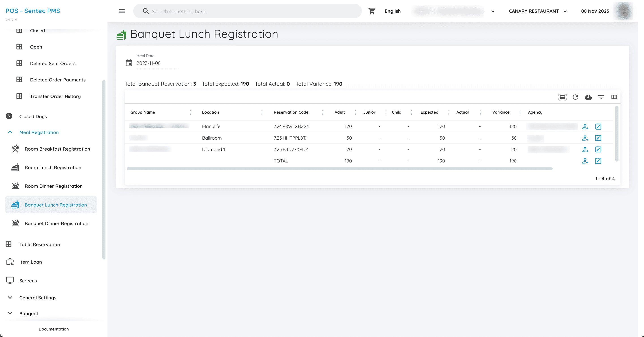This screenshot has height=337, width=644.
Task: Toggle the hamburger menu icon
Action: pos(122,11)
